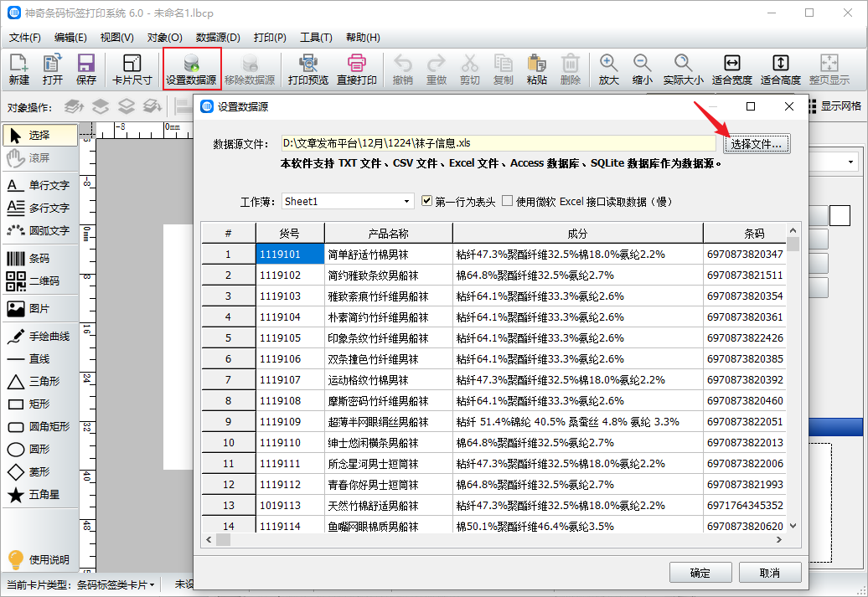Select the 二维码 QR code tool

coord(39,281)
